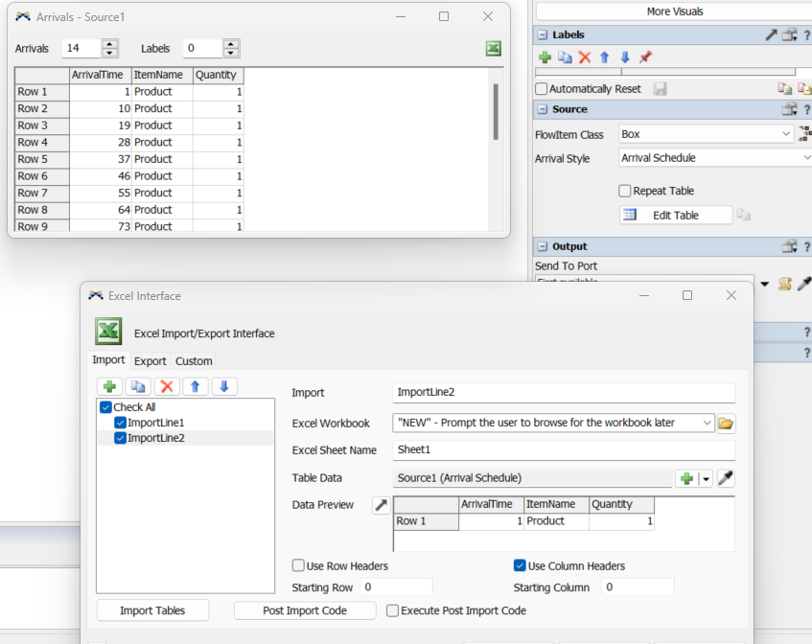The width and height of the screenshot is (812, 644).
Task: Click the Edit Table button
Action: (x=675, y=216)
